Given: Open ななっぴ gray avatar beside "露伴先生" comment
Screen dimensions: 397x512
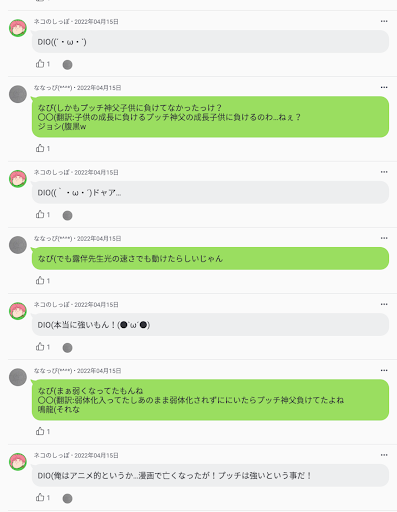Looking at the screenshot, I should (x=18, y=245).
